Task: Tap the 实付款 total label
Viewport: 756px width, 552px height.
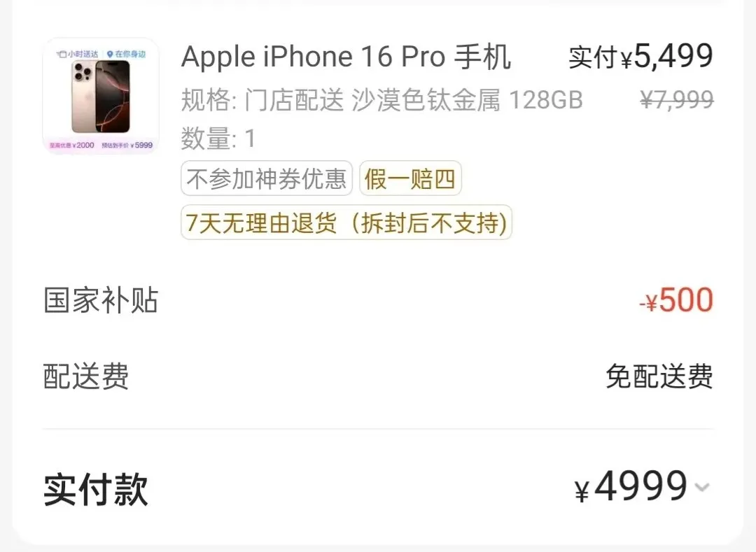Action: pyautogui.click(x=95, y=489)
